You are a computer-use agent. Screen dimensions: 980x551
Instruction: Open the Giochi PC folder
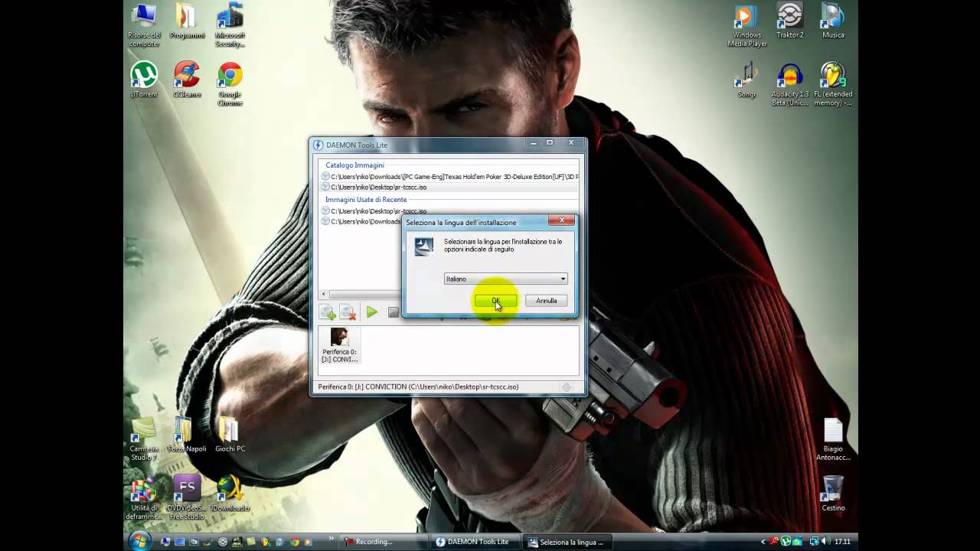(x=230, y=435)
